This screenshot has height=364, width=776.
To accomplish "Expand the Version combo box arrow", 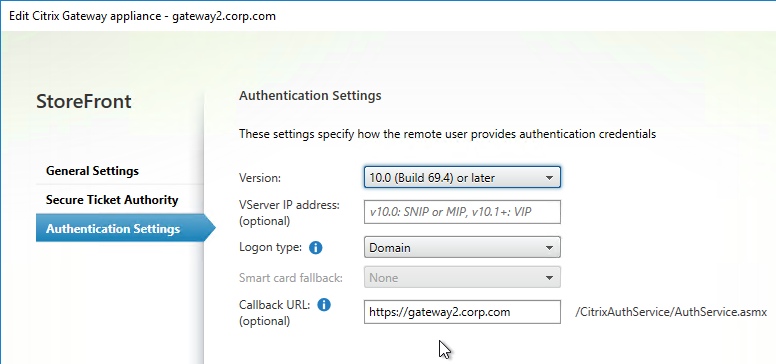I will pos(549,178).
